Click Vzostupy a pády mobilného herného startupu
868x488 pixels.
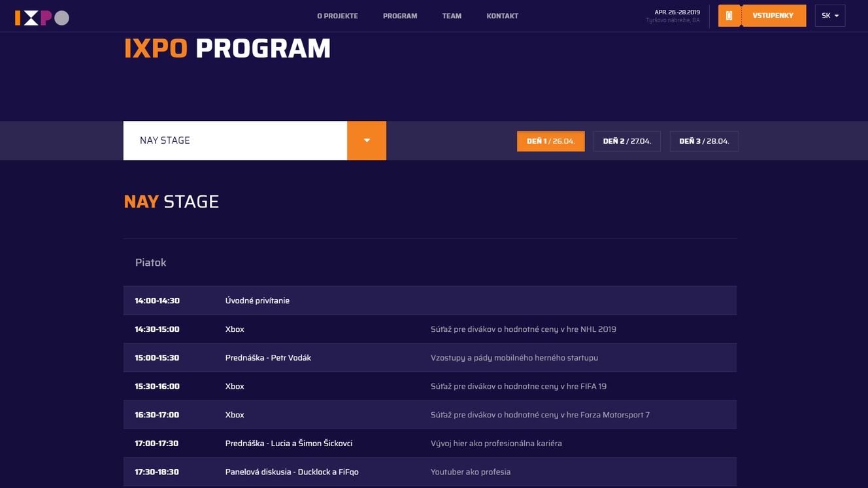pyautogui.click(x=514, y=358)
